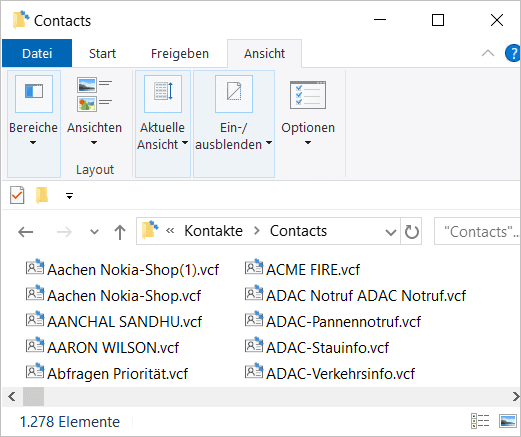The width and height of the screenshot is (521, 437).
Task: Click icon of ADAC-Stauinfo.vcf
Action: tap(254, 345)
